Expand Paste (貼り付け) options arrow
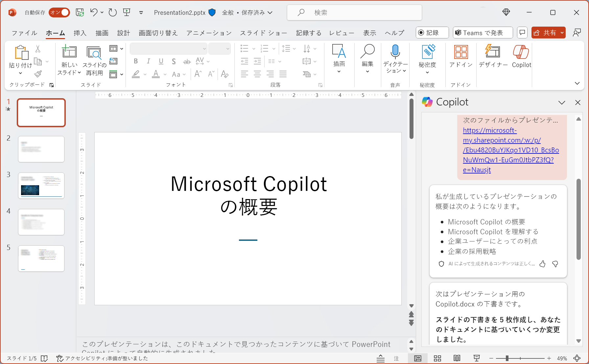Screen dimensions: 589x364 [20, 73]
